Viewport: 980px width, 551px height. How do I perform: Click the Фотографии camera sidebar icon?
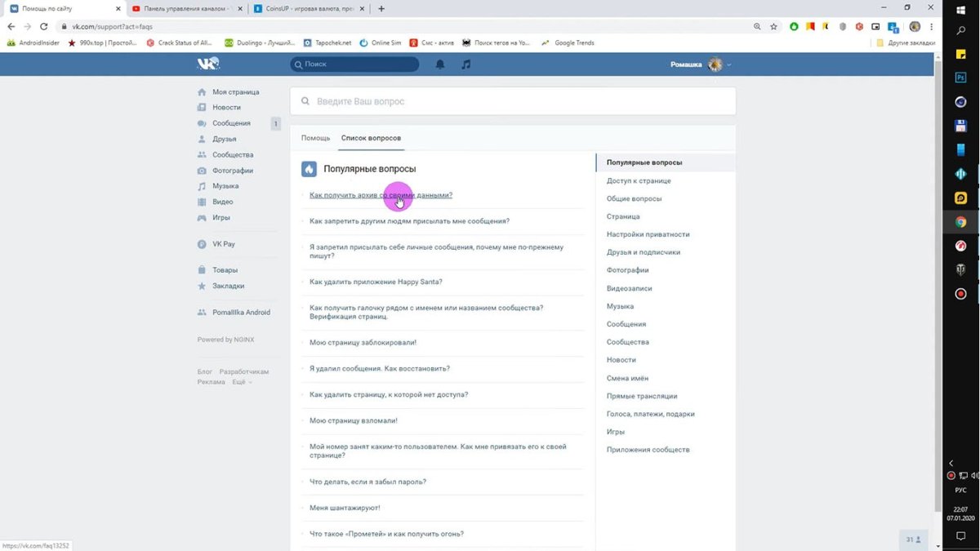pyautogui.click(x=202, y=171)
